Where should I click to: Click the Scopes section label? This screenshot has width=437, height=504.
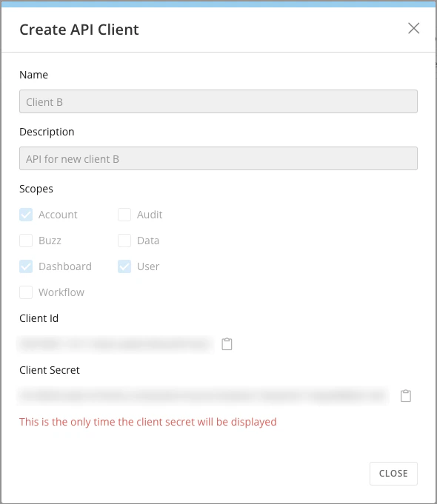click(36, 189)
